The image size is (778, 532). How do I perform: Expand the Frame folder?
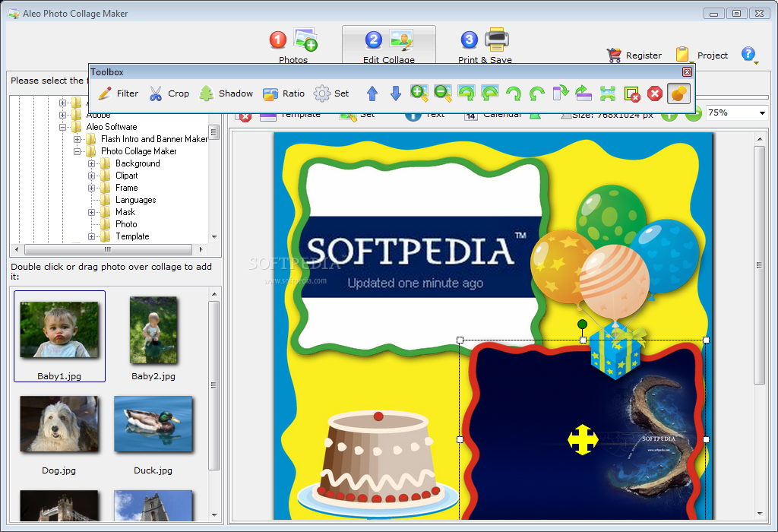(91, 188)
